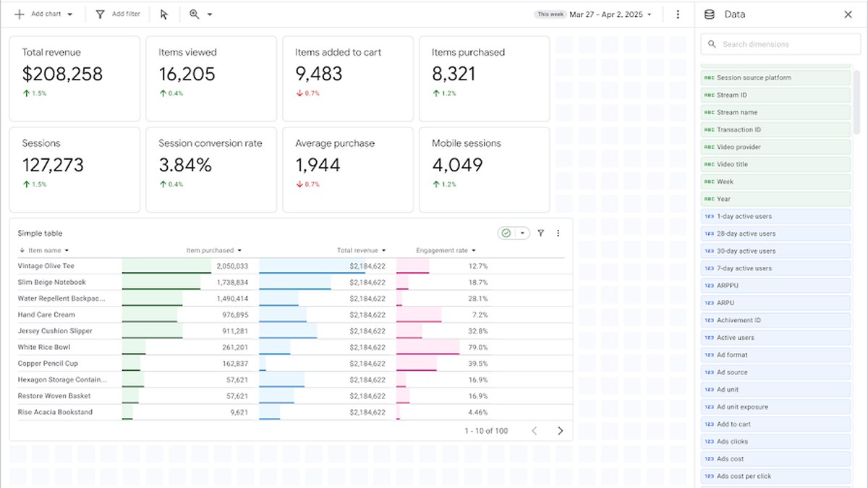Screen dimensions: 868x488
Task: Sort by Engagement rate column header
Action: [x=446, y=251]
